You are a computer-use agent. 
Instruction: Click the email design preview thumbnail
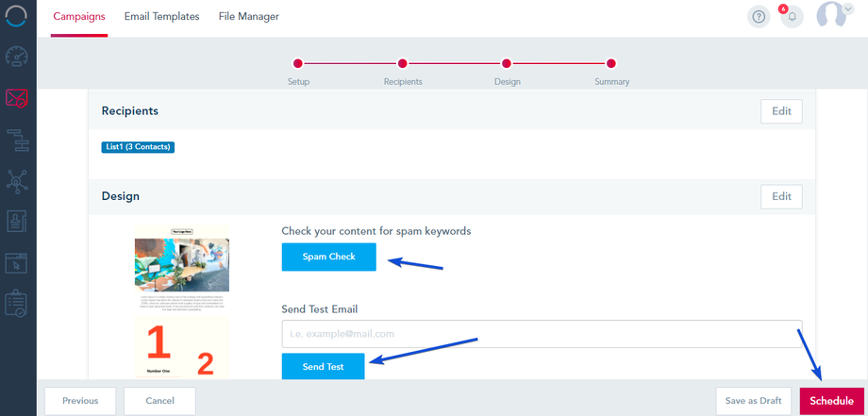[182, 302]
